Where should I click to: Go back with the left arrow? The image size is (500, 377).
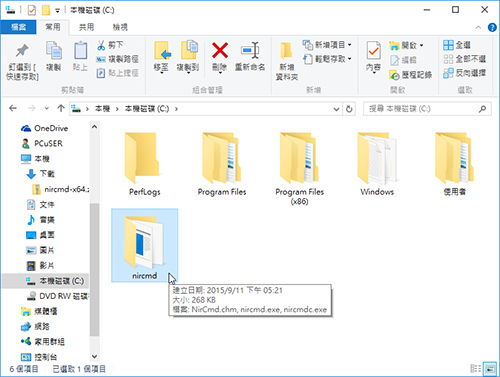click(x=13, y=108)
